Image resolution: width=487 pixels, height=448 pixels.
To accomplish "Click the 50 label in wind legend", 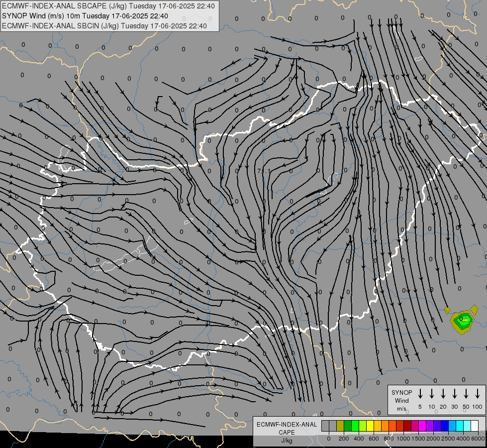I will pyautogui.click(x=466, y=407).
